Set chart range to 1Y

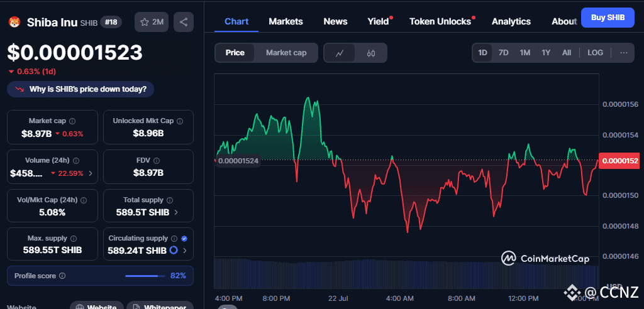coord(546,53)
